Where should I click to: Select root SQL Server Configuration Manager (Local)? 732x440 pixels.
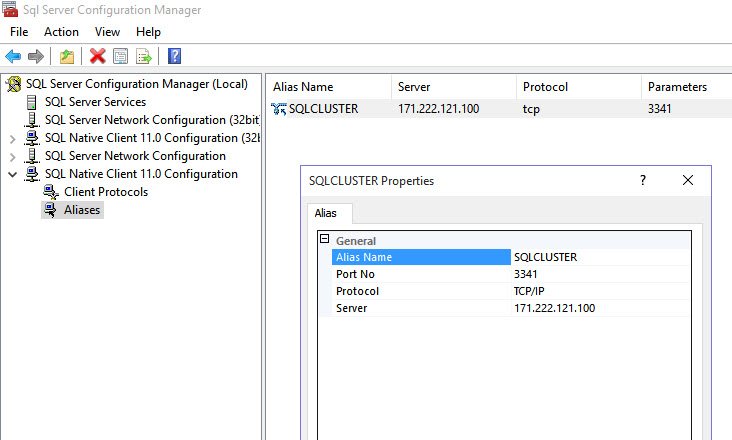point(137,84)
